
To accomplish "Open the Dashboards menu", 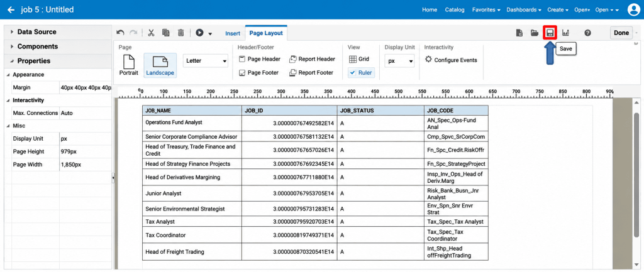I will coord(524,9).
